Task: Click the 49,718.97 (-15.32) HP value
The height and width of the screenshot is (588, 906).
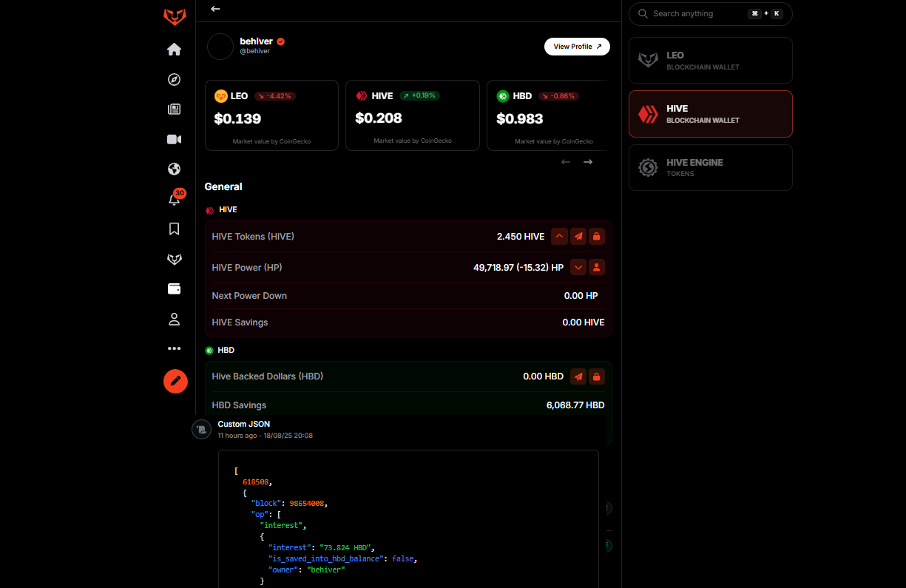Action: (x=518, y=267)
